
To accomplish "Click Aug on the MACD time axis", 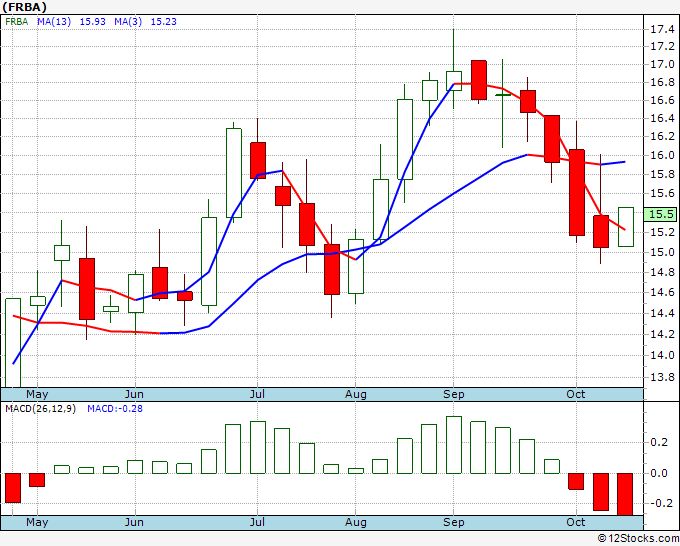I will pos(356,522).
